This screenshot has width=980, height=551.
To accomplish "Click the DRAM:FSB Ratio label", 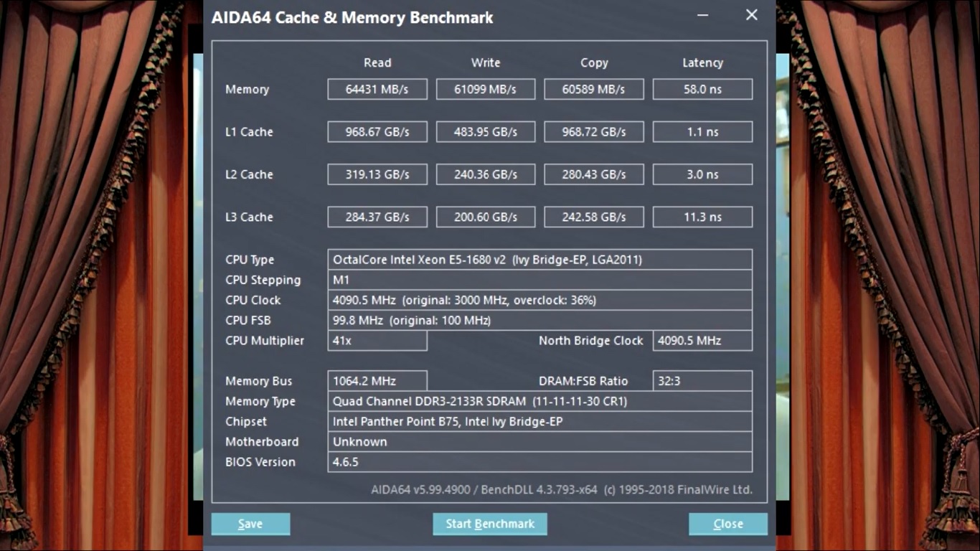I will tap(583, 381).
